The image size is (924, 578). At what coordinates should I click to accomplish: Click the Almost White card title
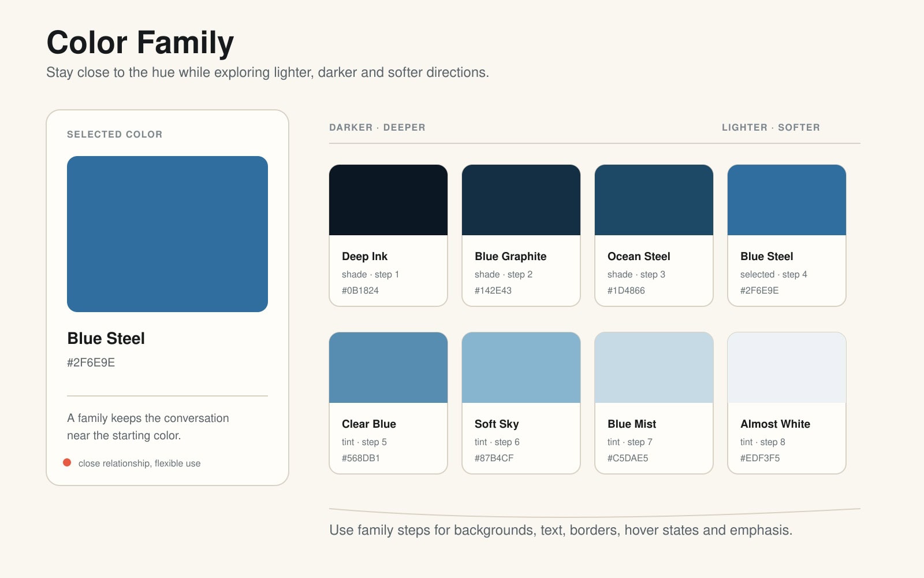pyautogui.click(x=775, y=424)
